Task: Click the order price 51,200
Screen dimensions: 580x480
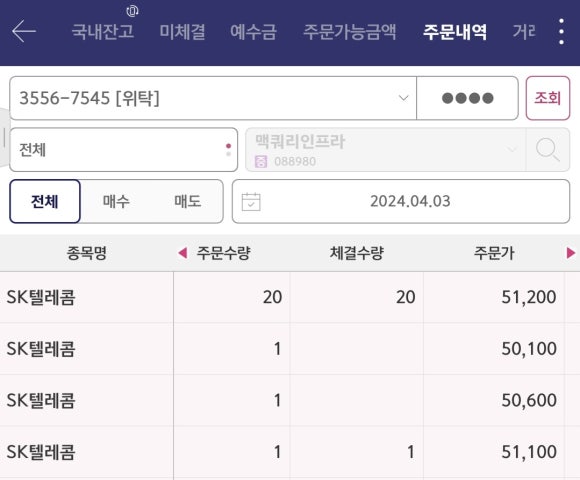Action: (x=529, y=297)
